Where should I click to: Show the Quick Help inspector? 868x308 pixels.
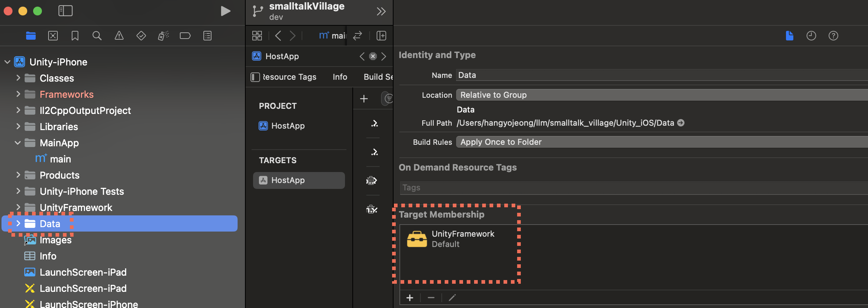pos(833,36)
